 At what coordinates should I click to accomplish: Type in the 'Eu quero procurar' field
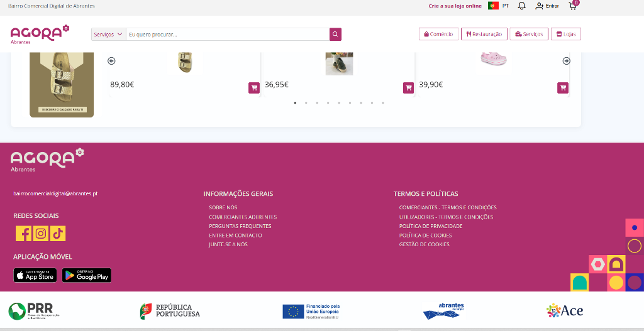[227, 35]
